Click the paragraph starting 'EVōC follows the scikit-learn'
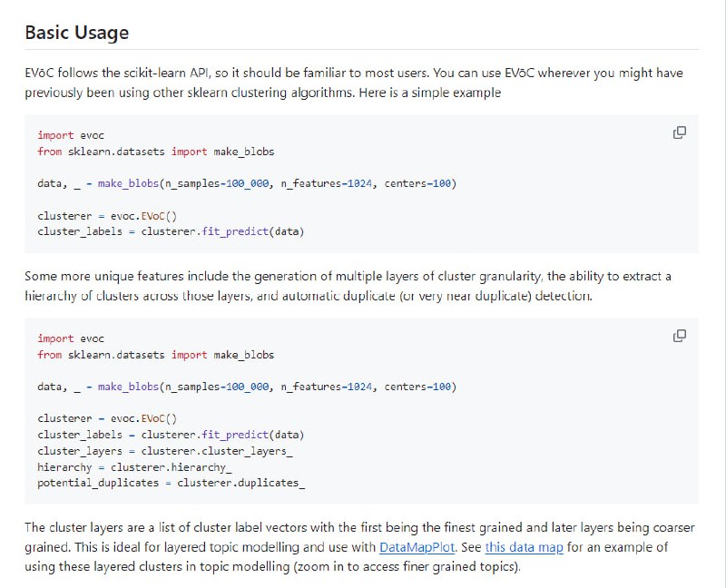Viewport: 726px width, 588px height. [x=354, y=83]
